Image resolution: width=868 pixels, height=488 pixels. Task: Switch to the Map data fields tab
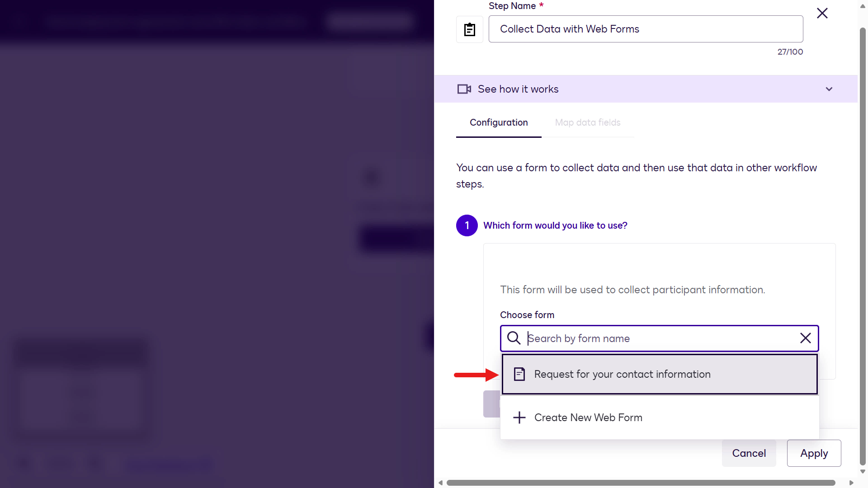coord(588,122)
